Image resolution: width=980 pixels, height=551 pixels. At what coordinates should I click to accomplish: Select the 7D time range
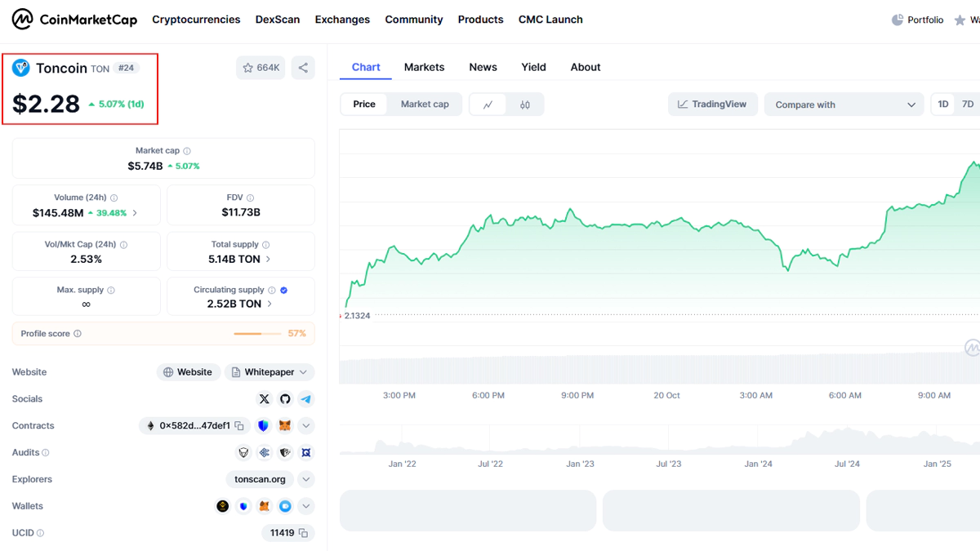968,104
